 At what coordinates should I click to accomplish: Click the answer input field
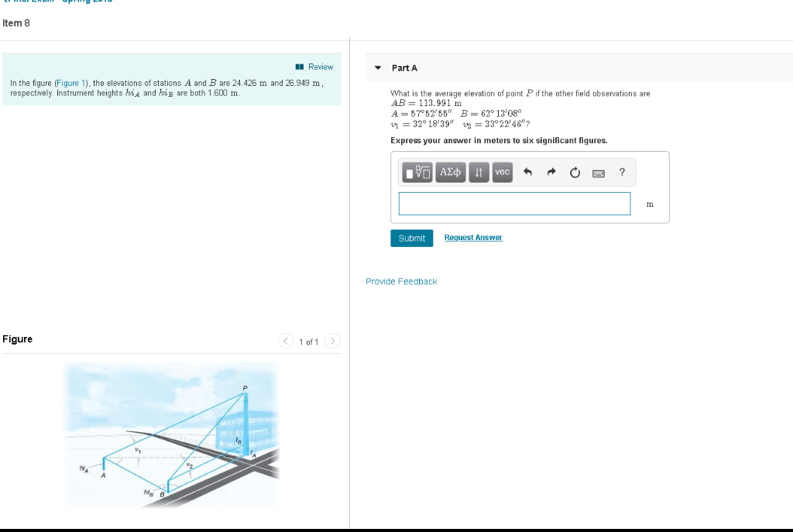click(514, 204)
